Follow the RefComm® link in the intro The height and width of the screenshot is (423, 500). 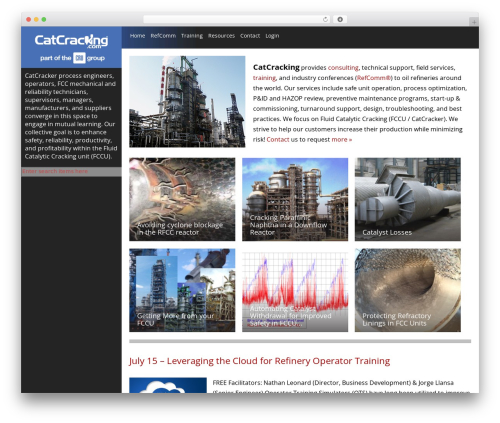(373, 78)
